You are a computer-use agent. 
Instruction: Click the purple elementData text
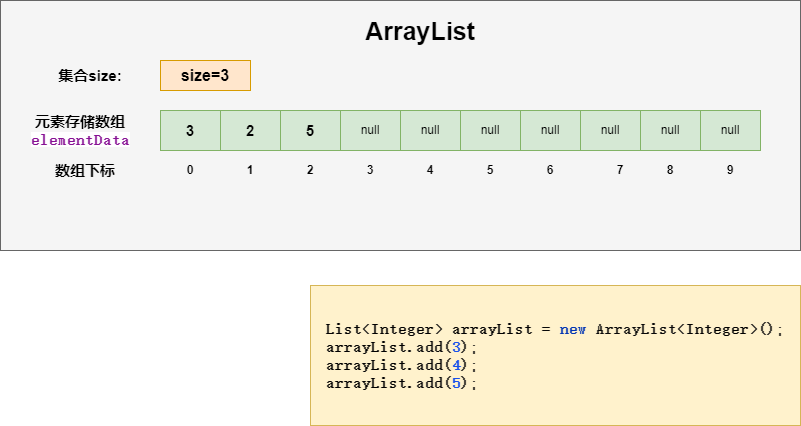(x=80, y=140)
